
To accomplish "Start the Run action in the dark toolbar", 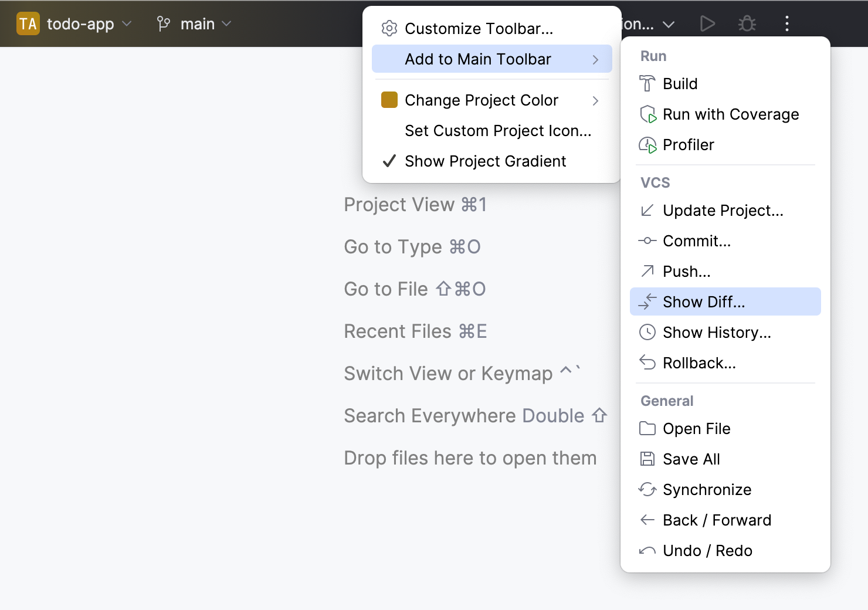I will click(707, 23).
